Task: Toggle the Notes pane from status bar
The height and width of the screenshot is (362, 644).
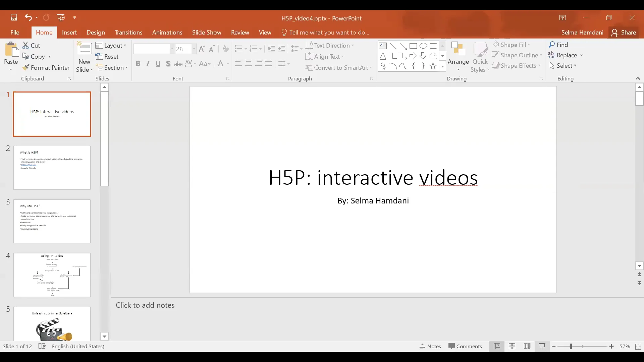Action: click(430, 346)
